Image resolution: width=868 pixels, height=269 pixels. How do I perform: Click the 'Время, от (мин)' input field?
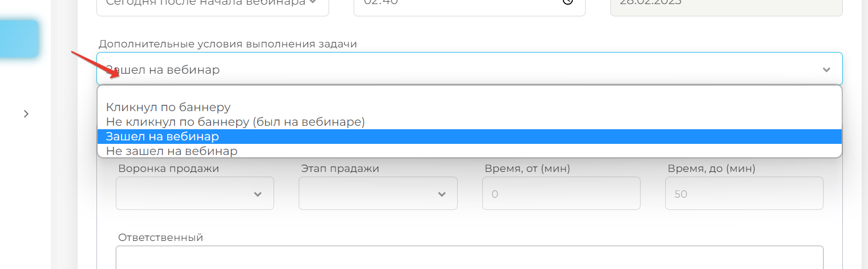tap(561, 194)
